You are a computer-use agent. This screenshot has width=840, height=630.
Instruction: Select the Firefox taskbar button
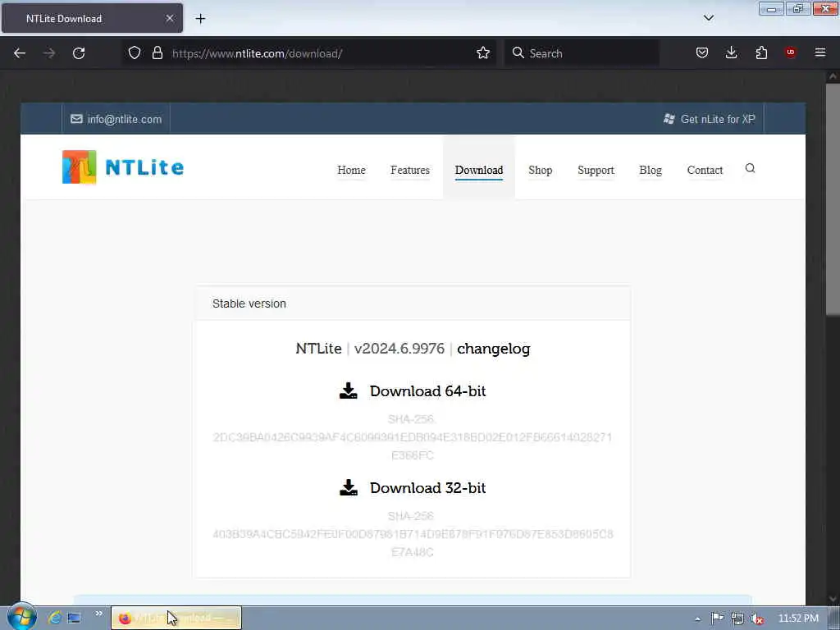point(176,619)
